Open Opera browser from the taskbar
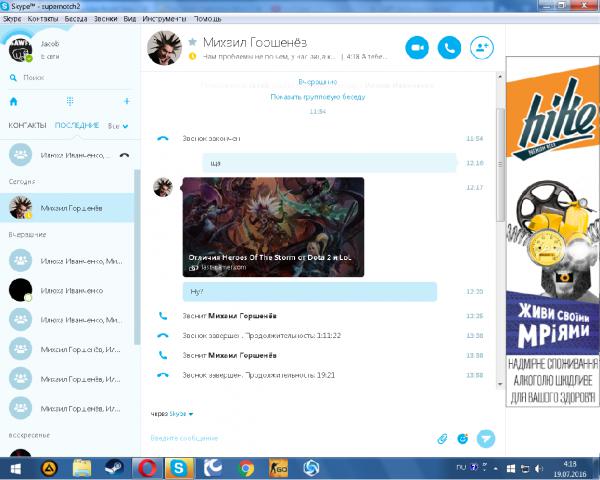 click(147, 469)
